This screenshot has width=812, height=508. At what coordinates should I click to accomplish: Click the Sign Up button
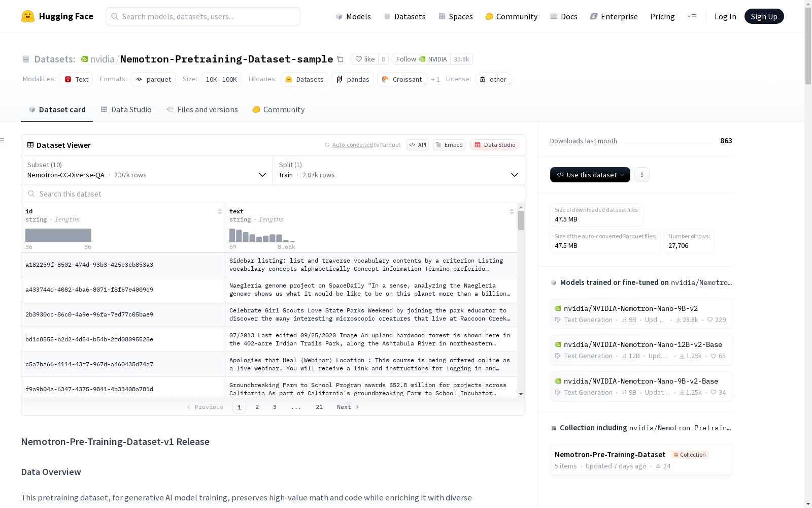coord(764,16)
